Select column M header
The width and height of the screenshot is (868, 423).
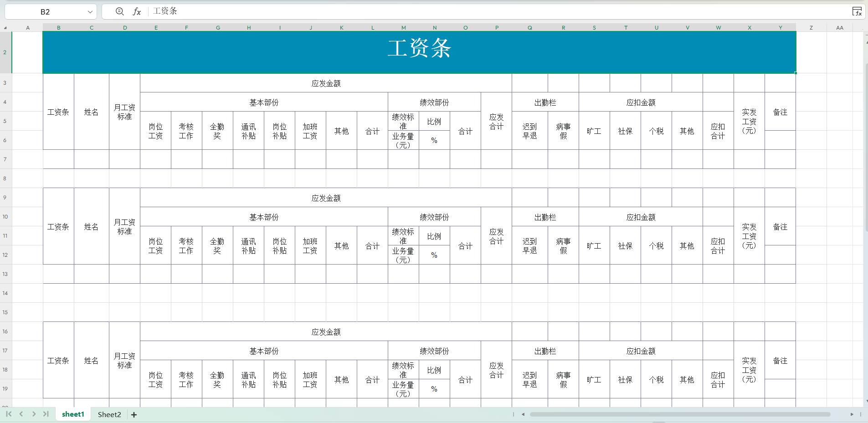404,28
